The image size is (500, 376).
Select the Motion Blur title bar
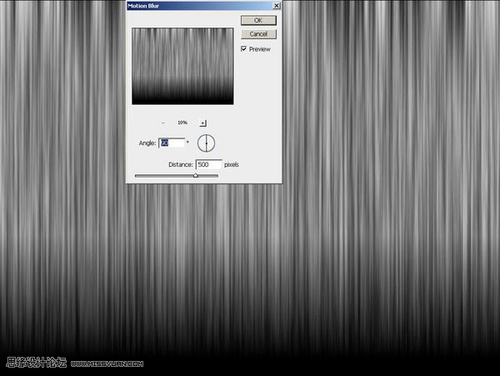pos(200,6)
